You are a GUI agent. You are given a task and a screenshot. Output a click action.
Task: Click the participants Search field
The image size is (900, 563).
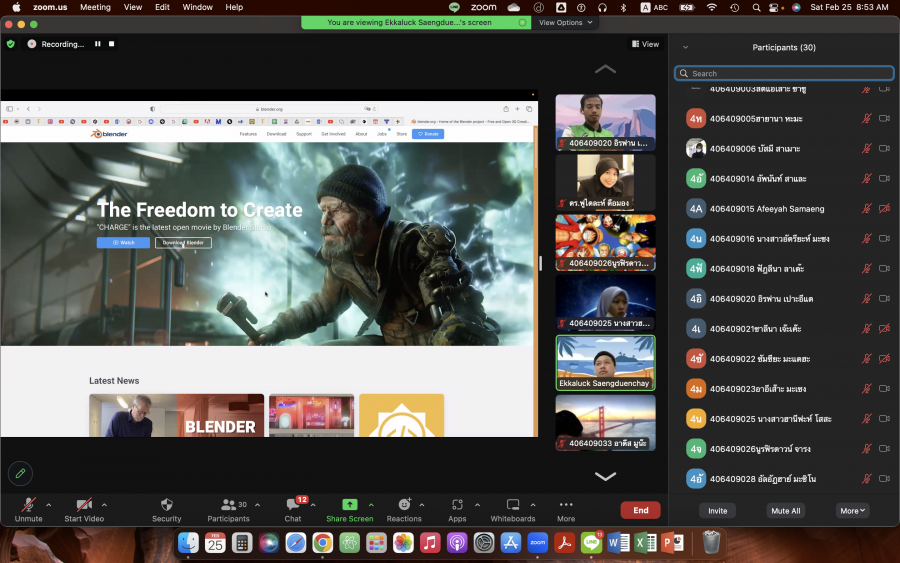pyautogui.click(x=784, y=73)
